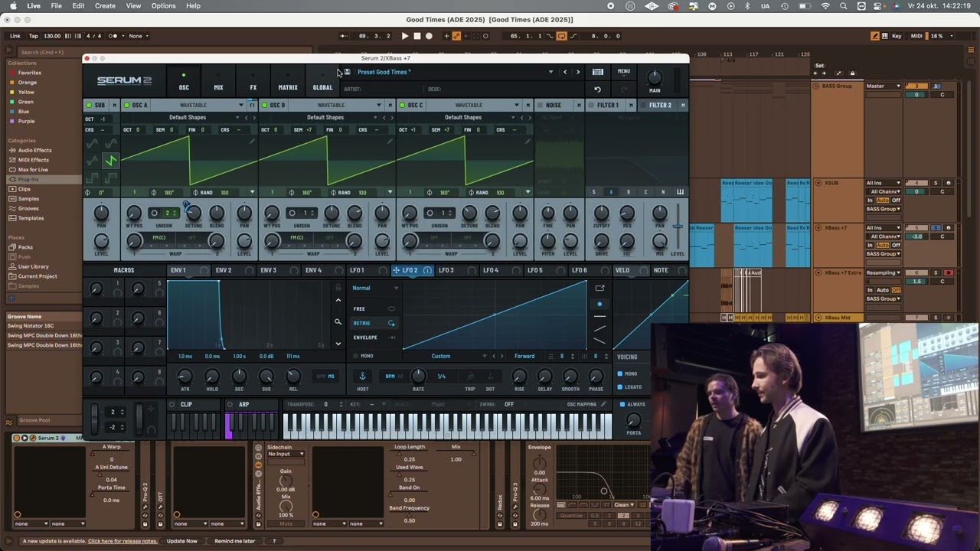
Task: Open OSC B Default Shapes wavetable dropdown
Action: click(x=325, y=117)
